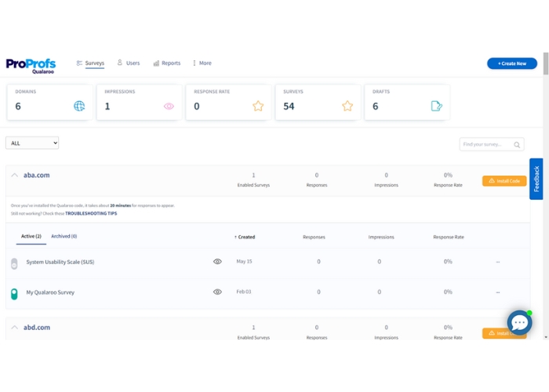Open the Troubleshooting Tips link
Viewport: 549px width, 392px height.
[x=91, y=213]
